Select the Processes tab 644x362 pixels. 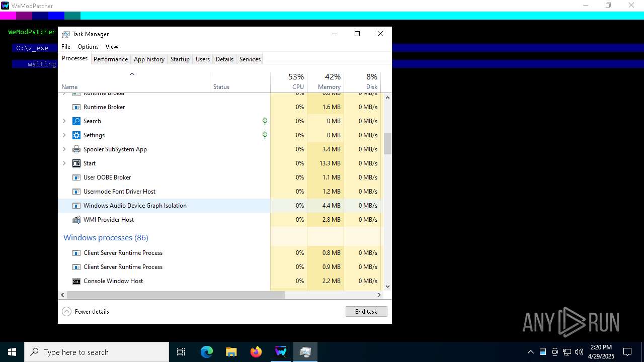pyautogui.click(x=74, y=58)
